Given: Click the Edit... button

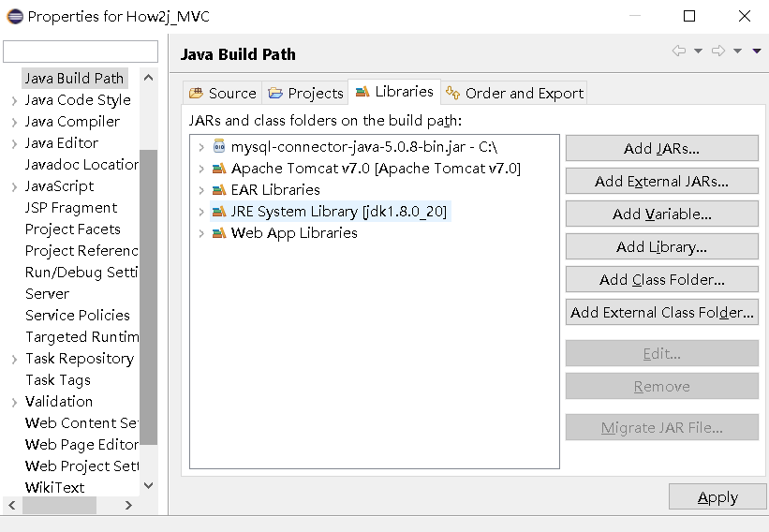Looking at the screenshot, I should (x=661, y=353).
